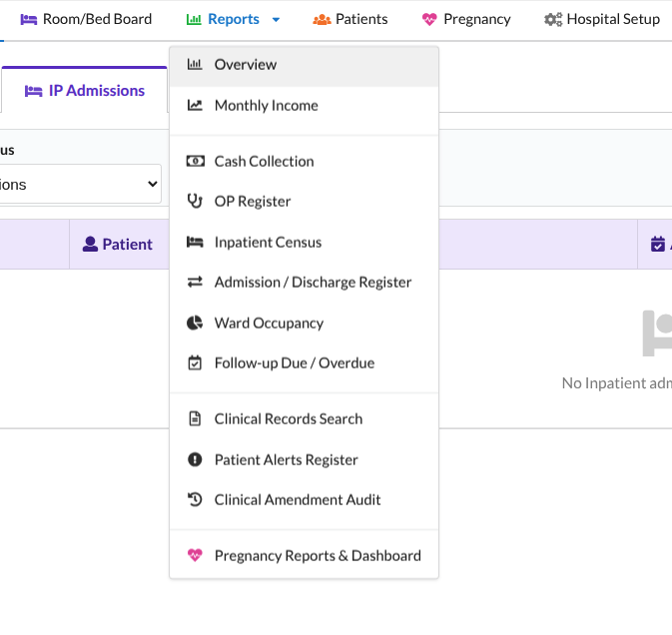Screen dimensions: 672x635
Task: Click the Patient Alerts exclamation icon
Action: pyautogui.click(x=195, y=459)
